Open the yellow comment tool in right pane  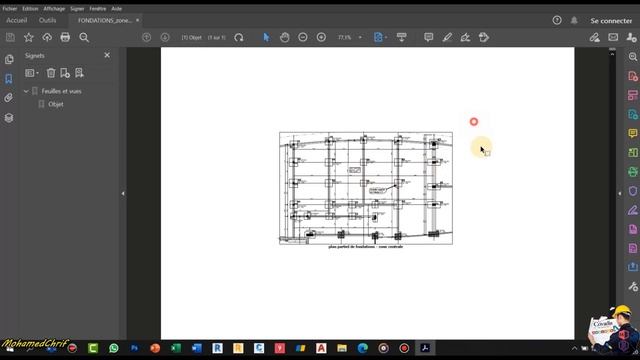tap(633, 133)
